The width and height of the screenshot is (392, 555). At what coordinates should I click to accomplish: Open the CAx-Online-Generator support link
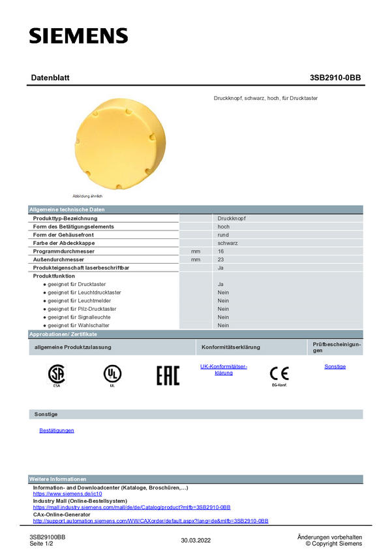click(151, 521)
